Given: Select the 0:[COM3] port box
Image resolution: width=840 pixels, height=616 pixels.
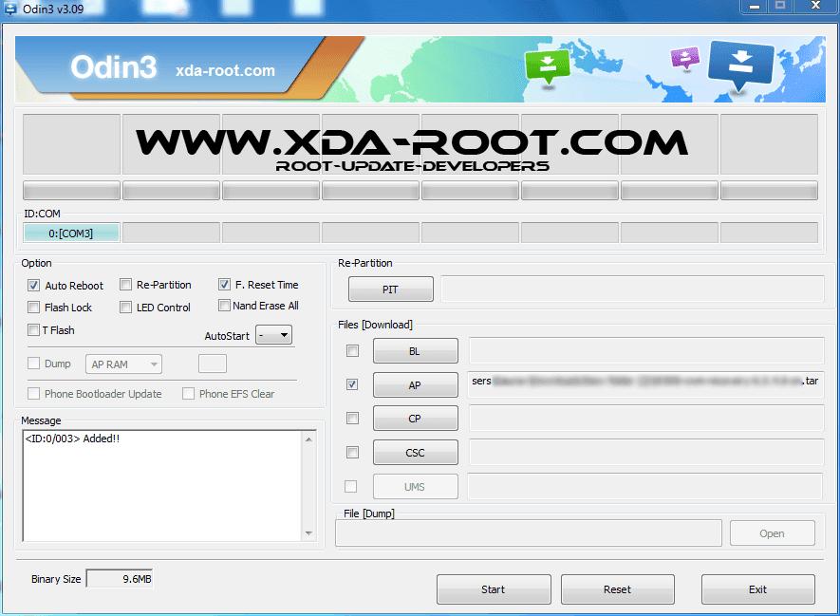Looking at the screenshot, I should [71, 233].
